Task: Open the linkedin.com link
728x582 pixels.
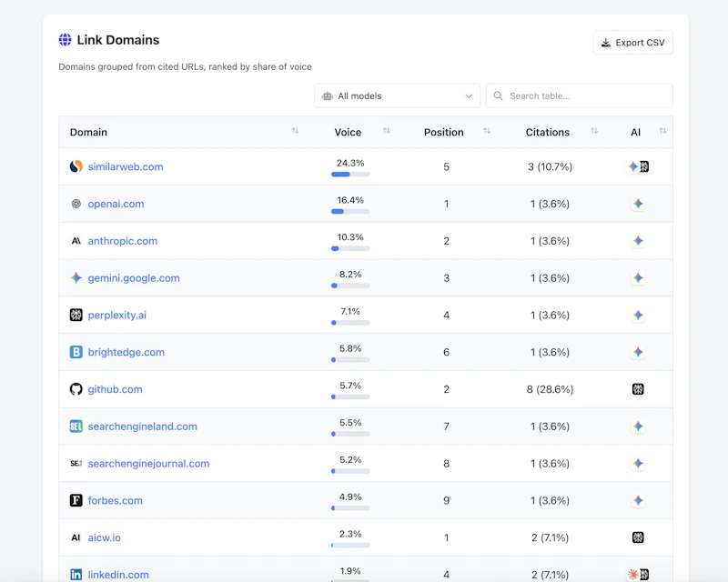Action: (118, 575)
